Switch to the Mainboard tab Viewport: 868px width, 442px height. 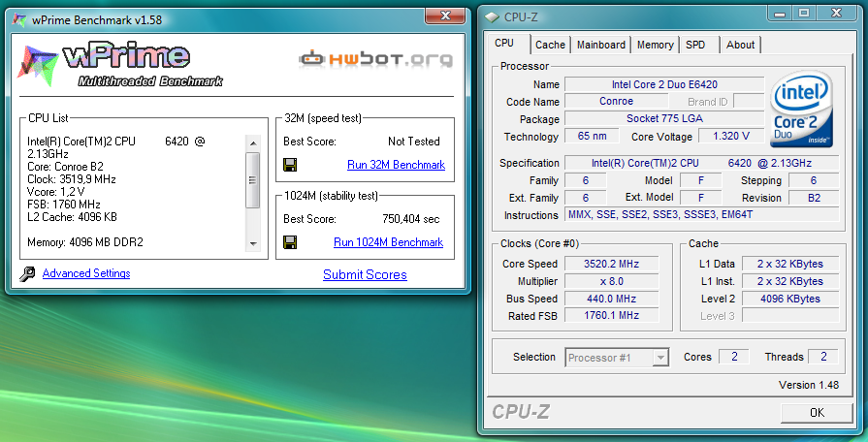click(600, 45)
